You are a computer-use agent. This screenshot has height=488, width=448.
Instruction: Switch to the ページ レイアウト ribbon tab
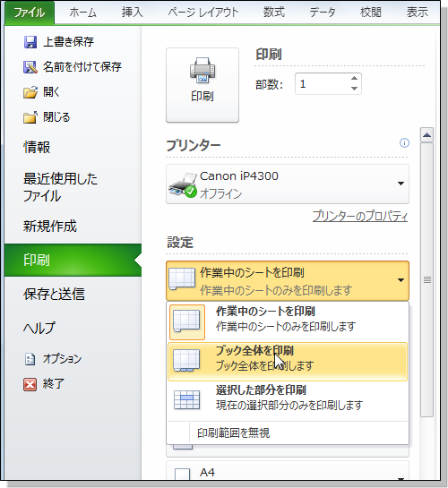click(x=203, y=13)
